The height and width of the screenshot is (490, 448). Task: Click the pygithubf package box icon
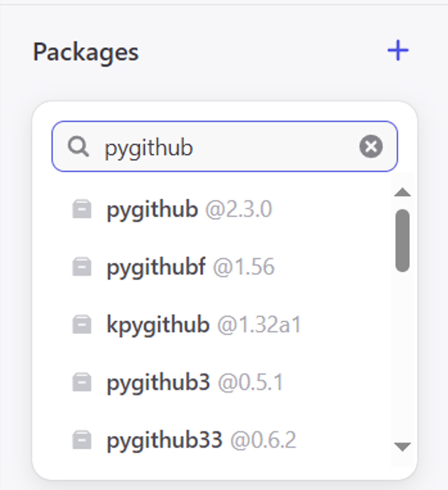pos(82,267)
